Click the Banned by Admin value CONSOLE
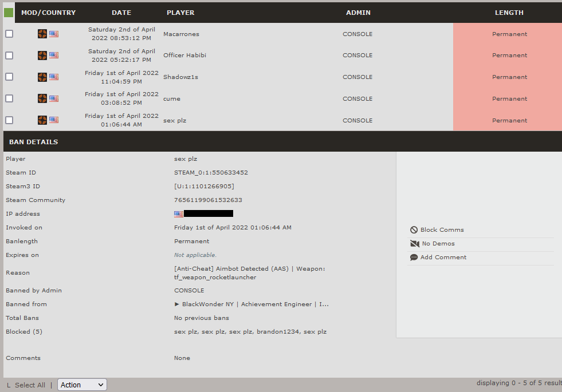 [189, 290]
